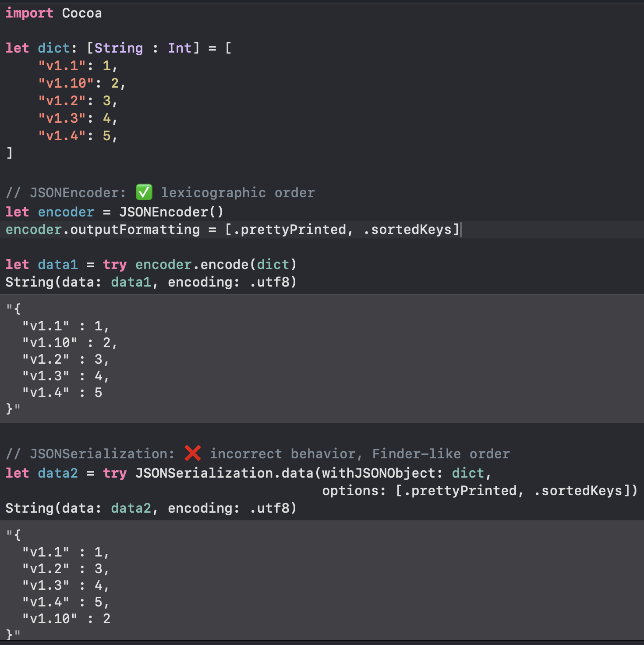The height and width of the screenshot is (645, 644).
Task: Click the 'data1' name in 'let data1'
Action: pyautogui.click(x=58, y=265)
